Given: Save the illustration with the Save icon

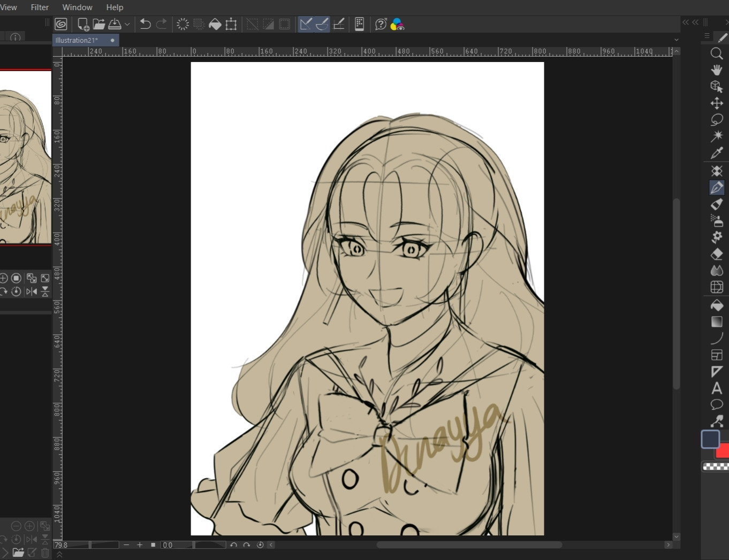Looking at the screenshot, I should pos(115,24).
